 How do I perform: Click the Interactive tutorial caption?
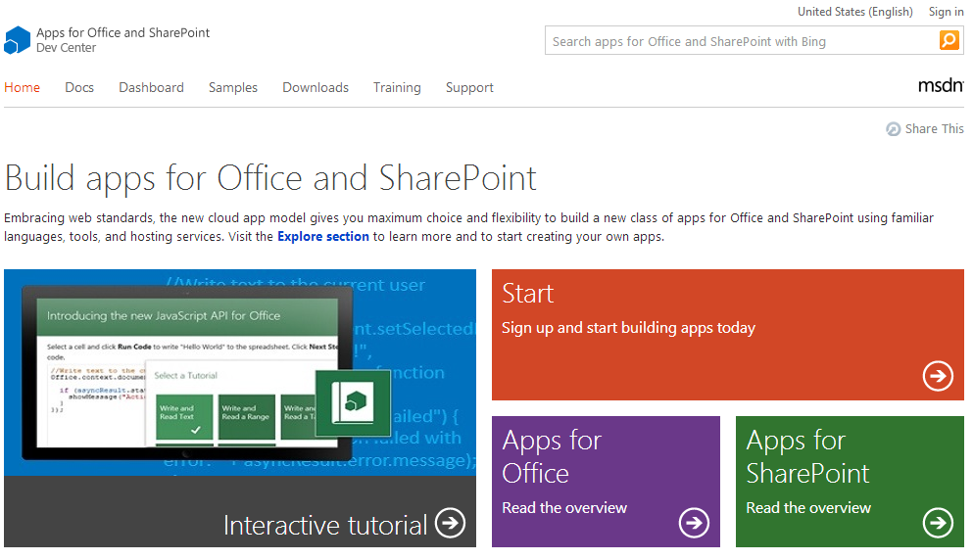pyautogui.click(x=325, y=526)
